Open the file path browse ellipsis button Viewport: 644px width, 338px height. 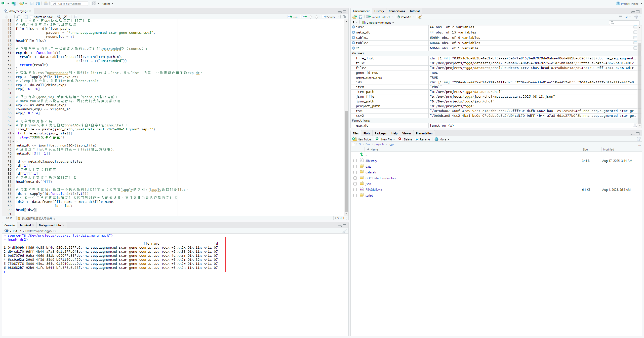(639, 144)
